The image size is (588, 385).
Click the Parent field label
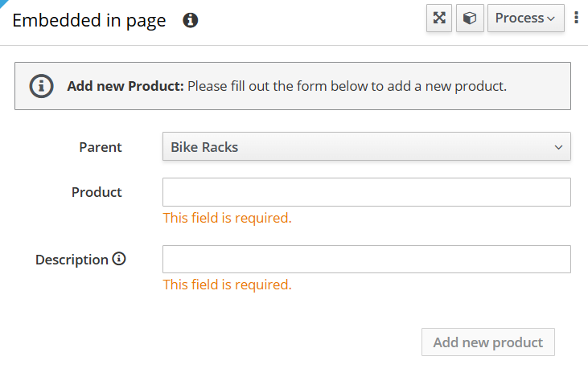101,147
